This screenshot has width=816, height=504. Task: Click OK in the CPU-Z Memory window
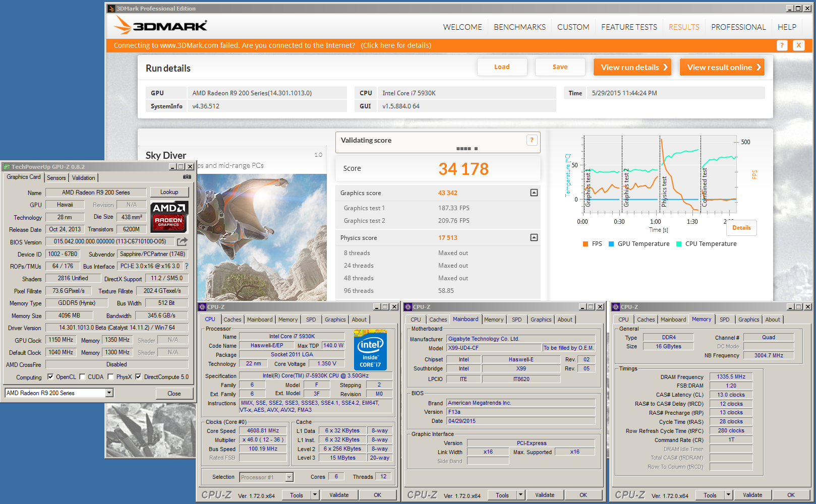pos(791,495)
